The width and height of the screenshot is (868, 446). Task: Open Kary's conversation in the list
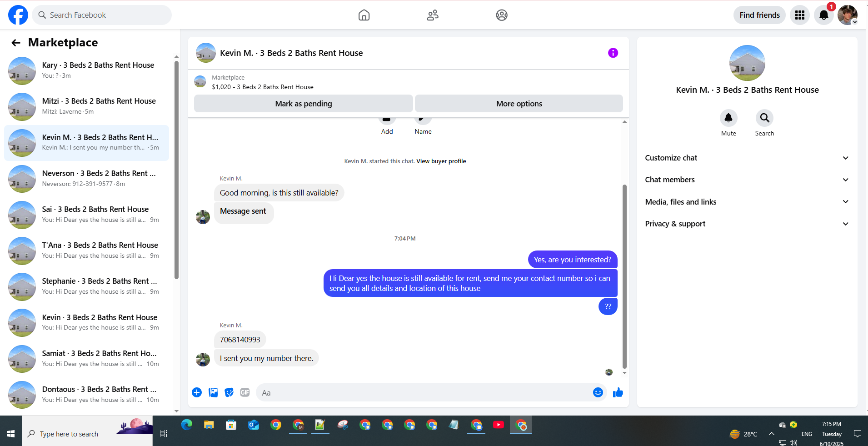click(x=86, y=70)
